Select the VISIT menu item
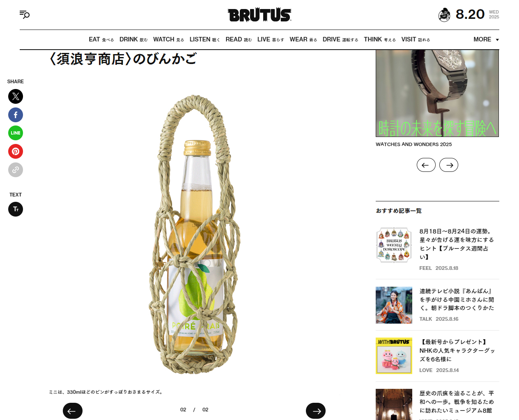The height and width of the screenshot is (420, 519). [x=416, y=39]
